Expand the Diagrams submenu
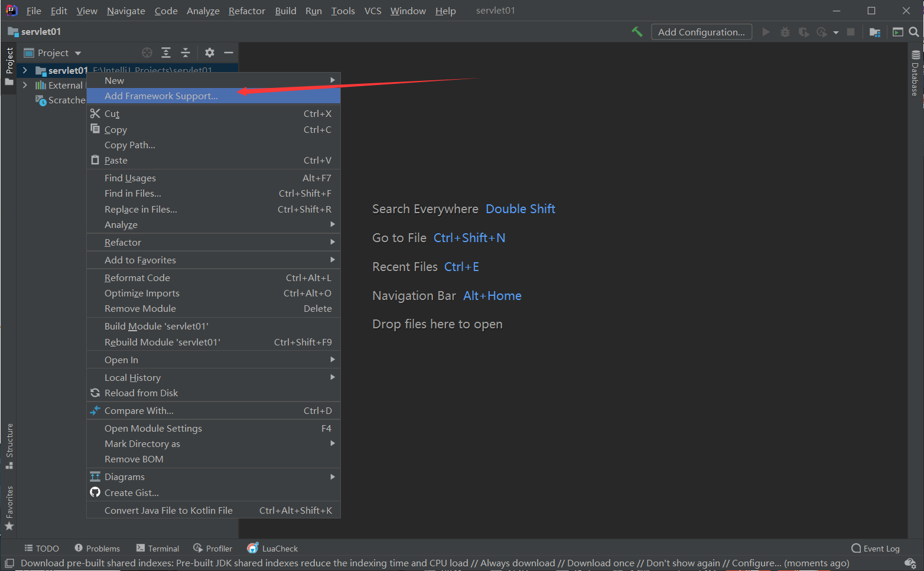The height and width of the screenshot is (571, 924). pyautogui.click(x=213, y=477)
